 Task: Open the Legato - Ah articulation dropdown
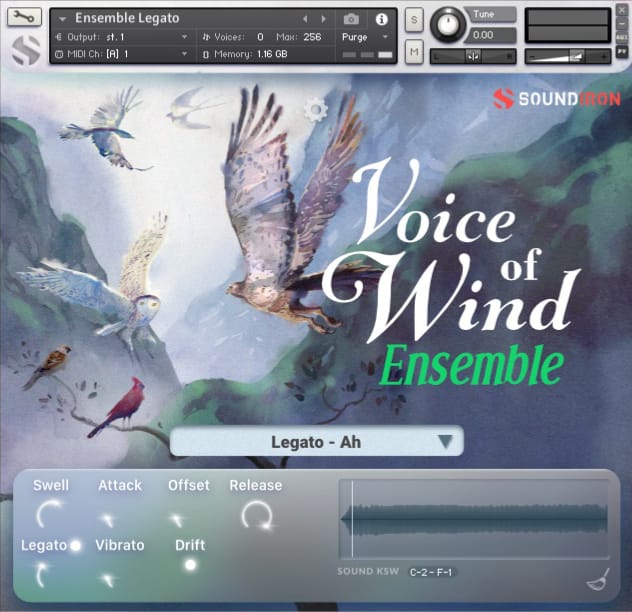pyautogui.click(x=317, y=441)
